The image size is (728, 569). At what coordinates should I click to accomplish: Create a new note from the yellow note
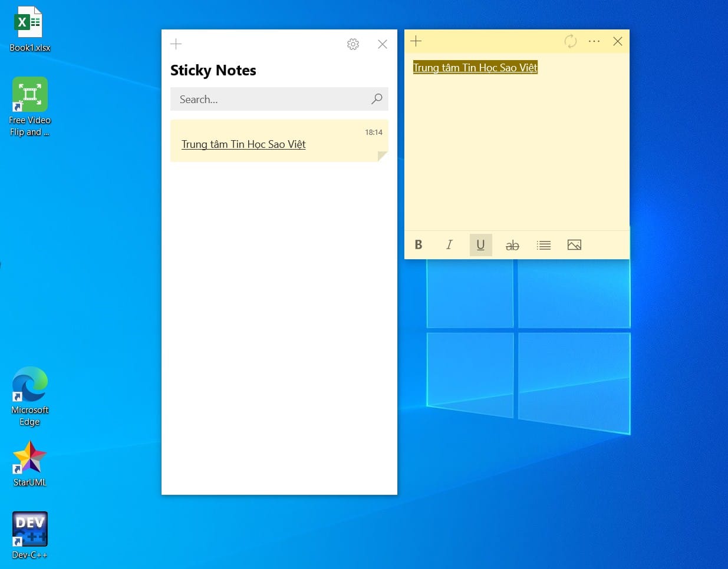pos(416,41)
